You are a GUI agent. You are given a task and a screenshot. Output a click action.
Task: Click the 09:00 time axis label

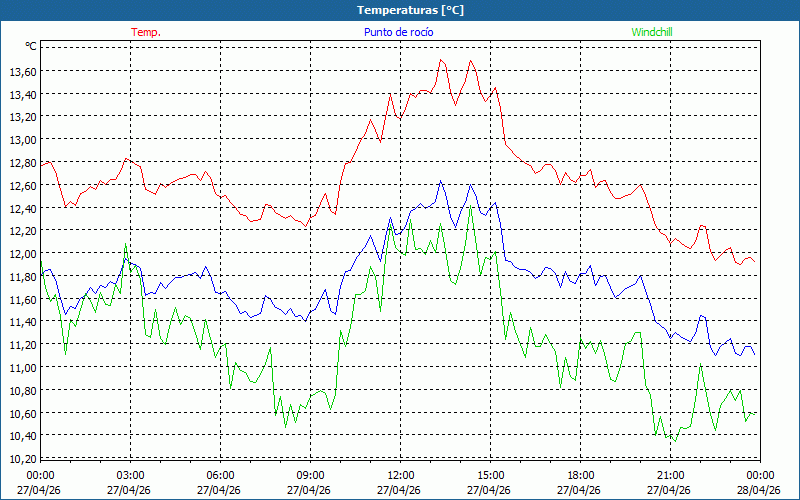pyautogui.click(x=310, y=475)
